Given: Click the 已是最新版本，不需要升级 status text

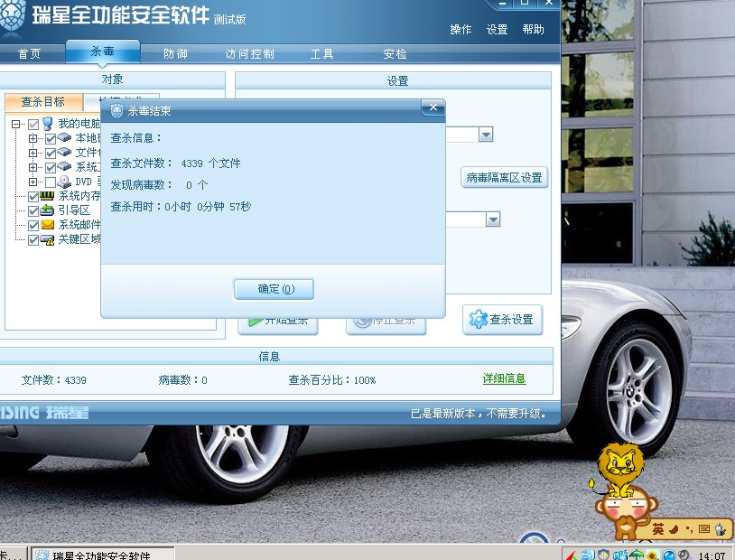Looking at the screenshot, I should [x=479, y=414].
